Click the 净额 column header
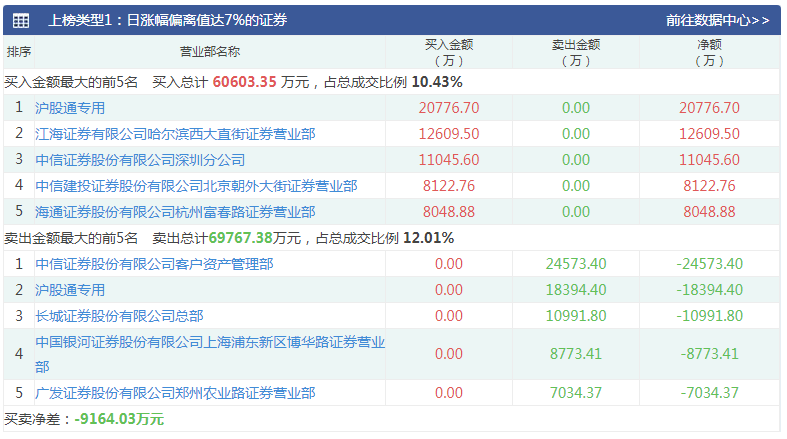The image size is (787, 439). [x=709, y=52]
